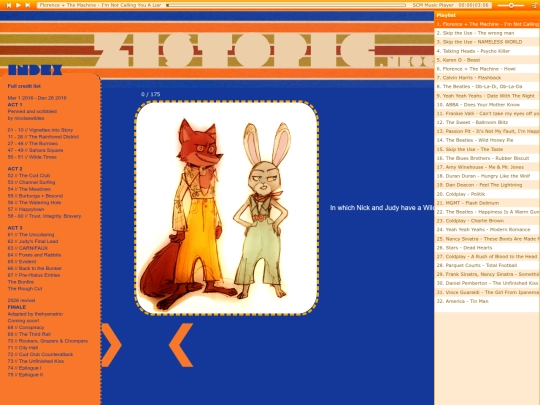Open '58 - 60 // Trust. Integrity. Bravery.'
540x405 pixels.
click(x=45, y=216)
